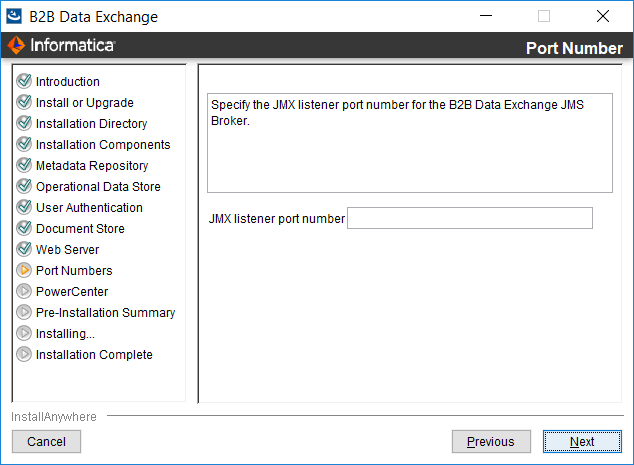Click the Installation Directory checkmark icon
The width and height of the screenshot is (634, 465).
[x=24, y=123]
